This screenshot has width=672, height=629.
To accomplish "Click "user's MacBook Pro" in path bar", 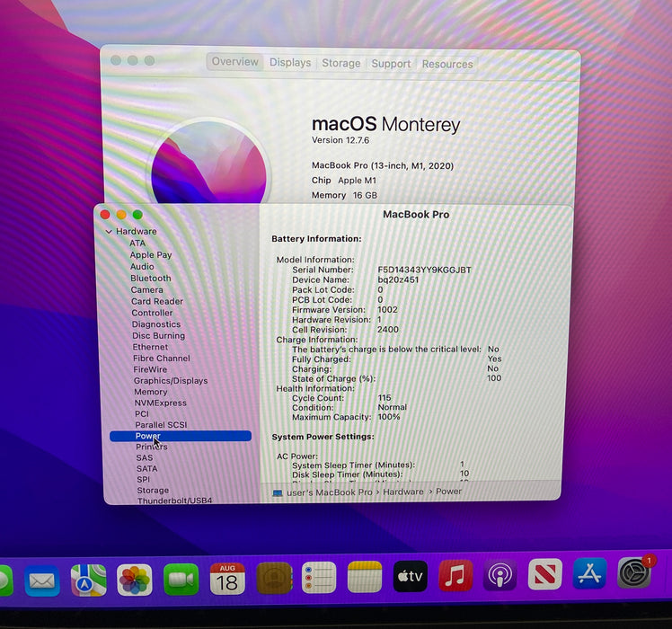I will 329,492.
